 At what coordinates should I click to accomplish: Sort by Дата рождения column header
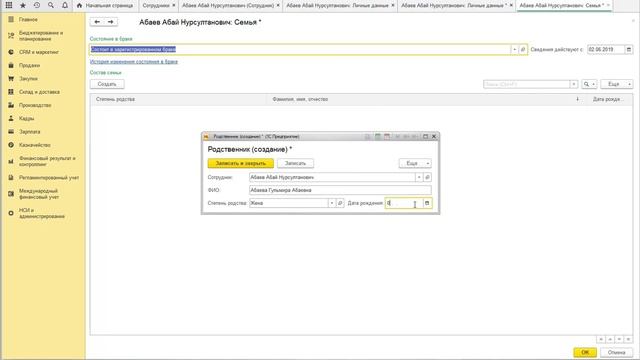(x=608, y=99)
